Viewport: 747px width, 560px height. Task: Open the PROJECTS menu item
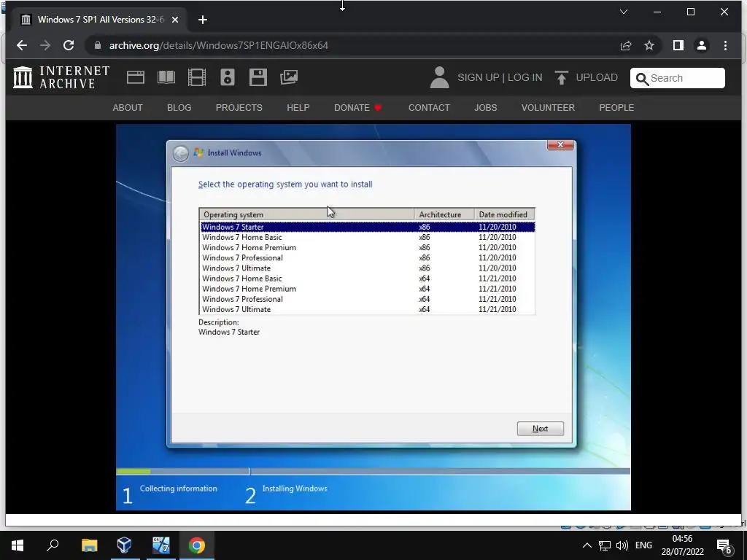tap(239, 108)
